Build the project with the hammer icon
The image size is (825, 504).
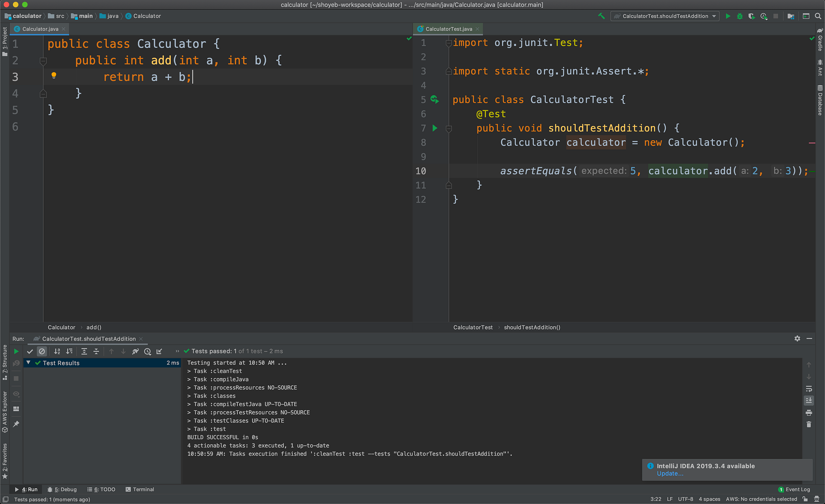click(x=601, y=16)
